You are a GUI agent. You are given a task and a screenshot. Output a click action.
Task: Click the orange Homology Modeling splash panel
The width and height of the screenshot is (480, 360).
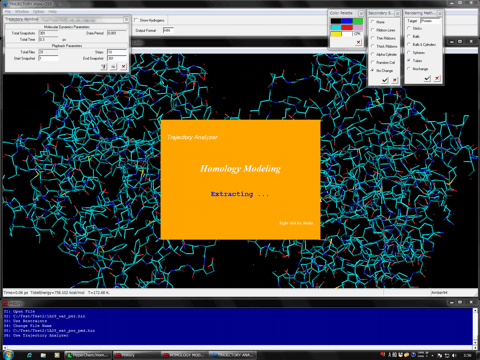pyautogui.click(x=240, y=179)
